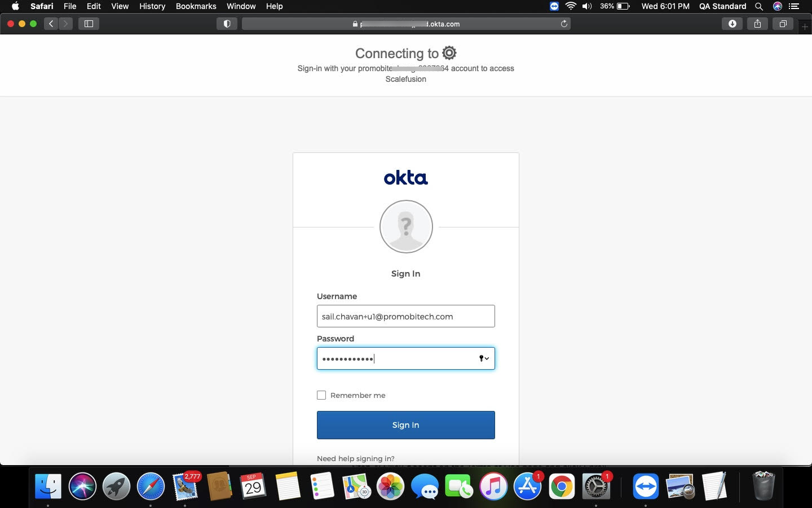The image size is (812, 508).
Task: Open Safari Downloads button
Action: pyautogui.click(x=732, y=24)
